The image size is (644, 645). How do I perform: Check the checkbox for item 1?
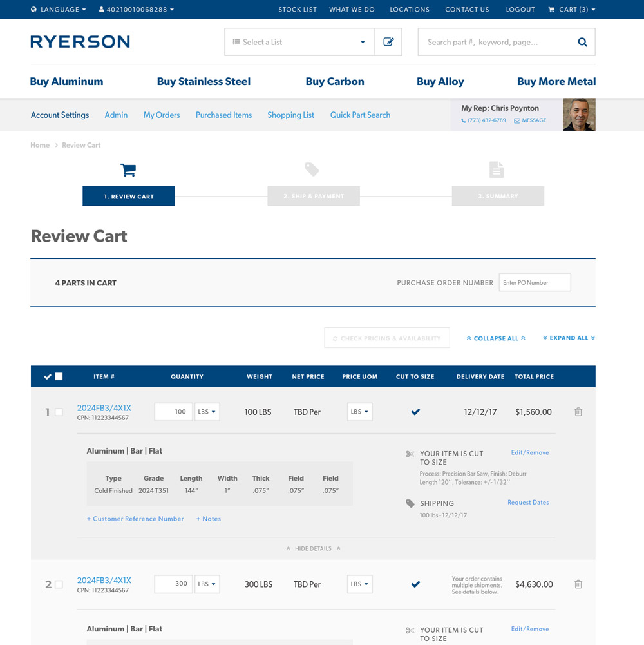click(59, 412)
